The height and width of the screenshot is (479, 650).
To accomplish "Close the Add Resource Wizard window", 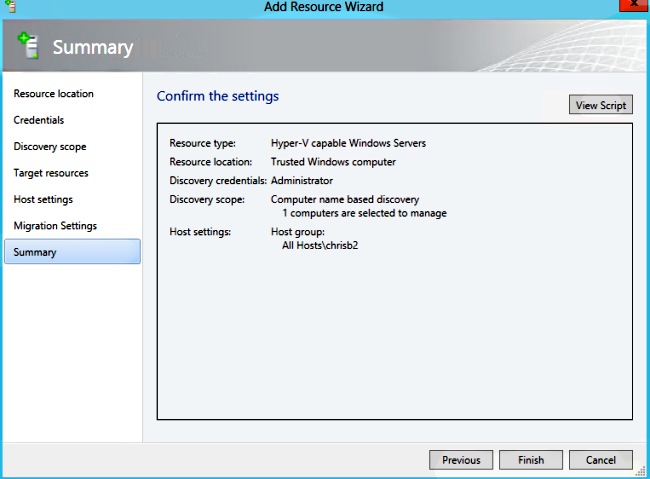I will [633, 5].
